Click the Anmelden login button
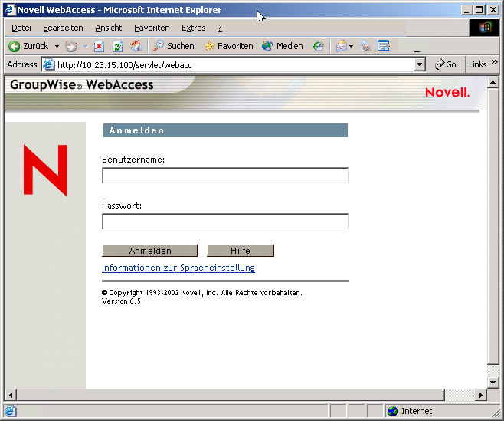The height and width of the screenshot is (421, 504). click(x=150, y=251)
